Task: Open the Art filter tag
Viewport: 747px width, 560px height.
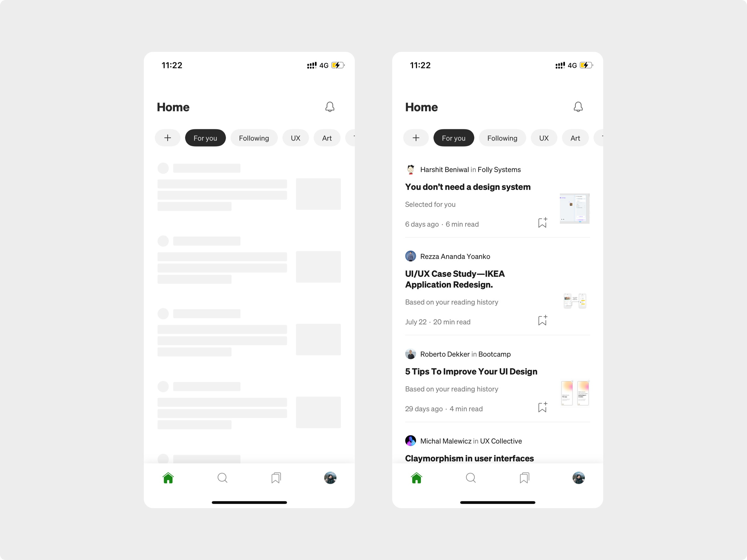Action: [575, 138]
